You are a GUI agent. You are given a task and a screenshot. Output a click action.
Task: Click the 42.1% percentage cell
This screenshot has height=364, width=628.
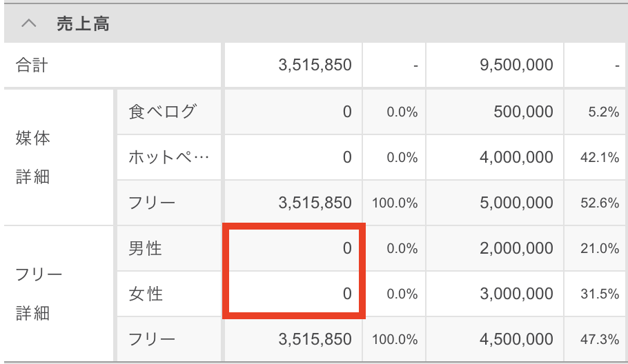click(600, 158)
